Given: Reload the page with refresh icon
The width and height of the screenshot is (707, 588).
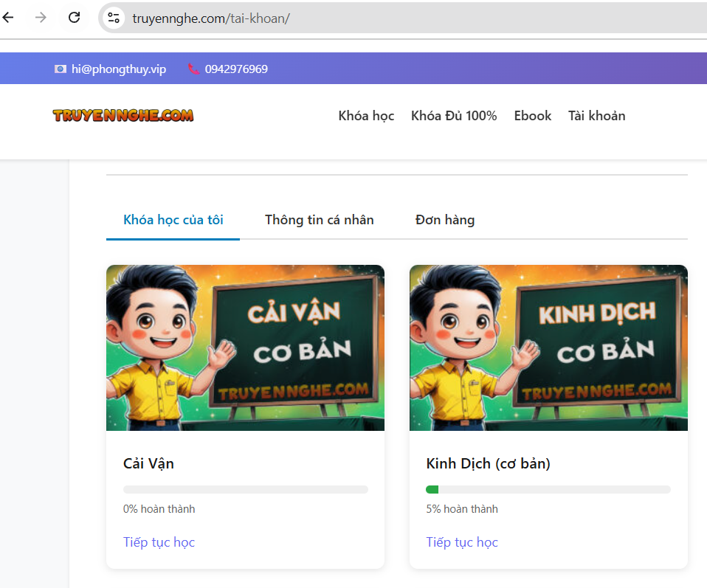Looking at the screenshot, I should pyautogui.click(x=75, y=18).
